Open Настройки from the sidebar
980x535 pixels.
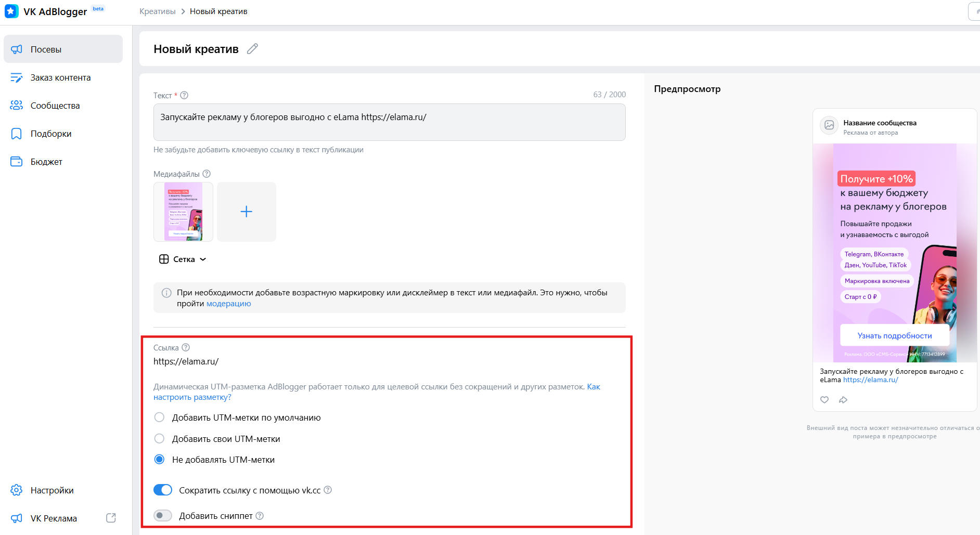[53, 490]
